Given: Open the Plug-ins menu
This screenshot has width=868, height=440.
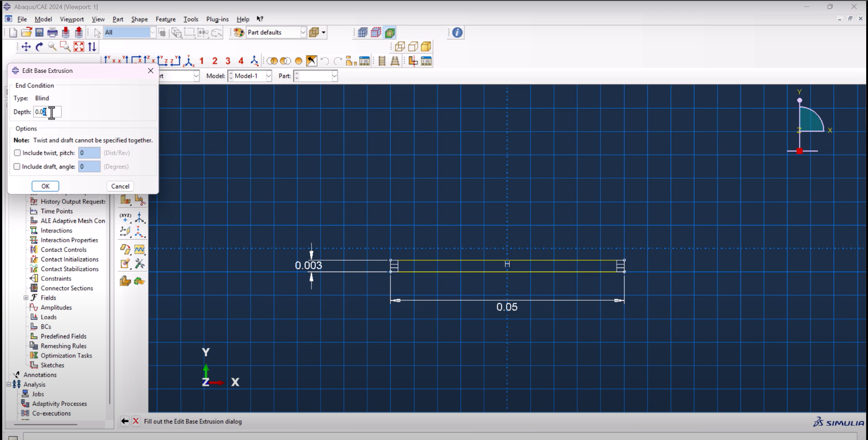Looking at the screenshot, I should 217,19.
